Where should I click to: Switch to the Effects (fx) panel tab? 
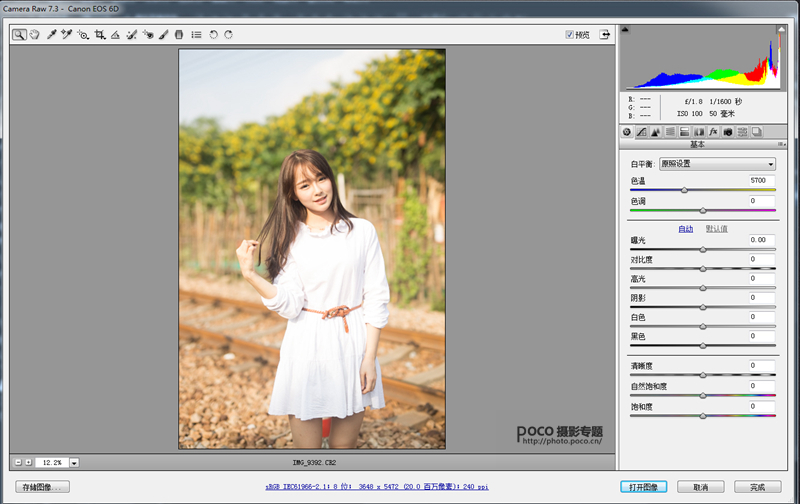pos(713,132)
